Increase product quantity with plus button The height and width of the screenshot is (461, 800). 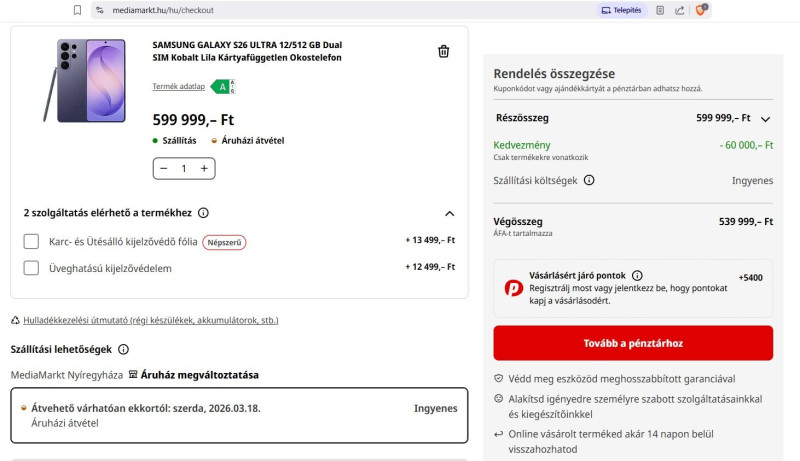204,169
